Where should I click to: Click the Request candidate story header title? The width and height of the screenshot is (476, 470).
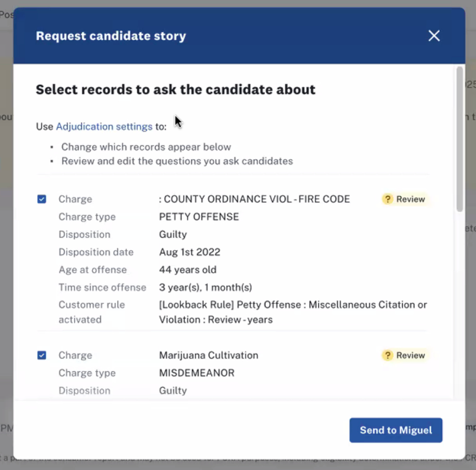111,36
